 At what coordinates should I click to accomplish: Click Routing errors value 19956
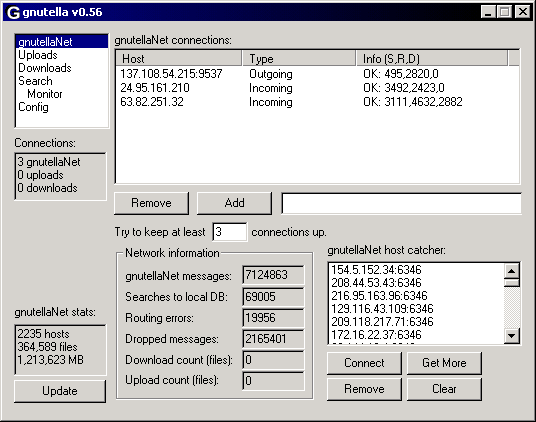(273, 318)
